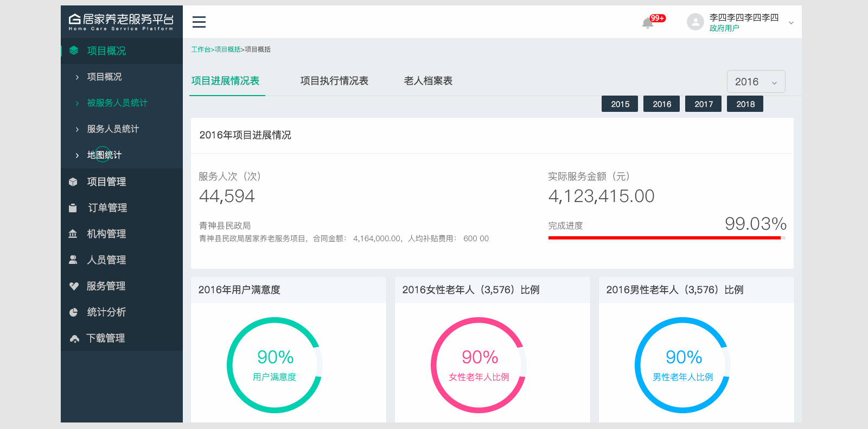
Task: Click the 99.03% completion value
Action: (x=756, y=224)
